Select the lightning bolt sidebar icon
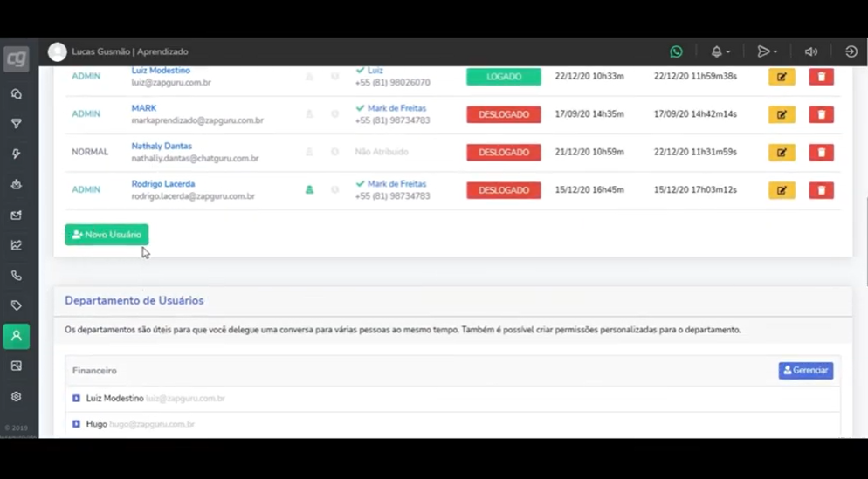Viewport: 868px width, 479px height. tap(17, 154)
